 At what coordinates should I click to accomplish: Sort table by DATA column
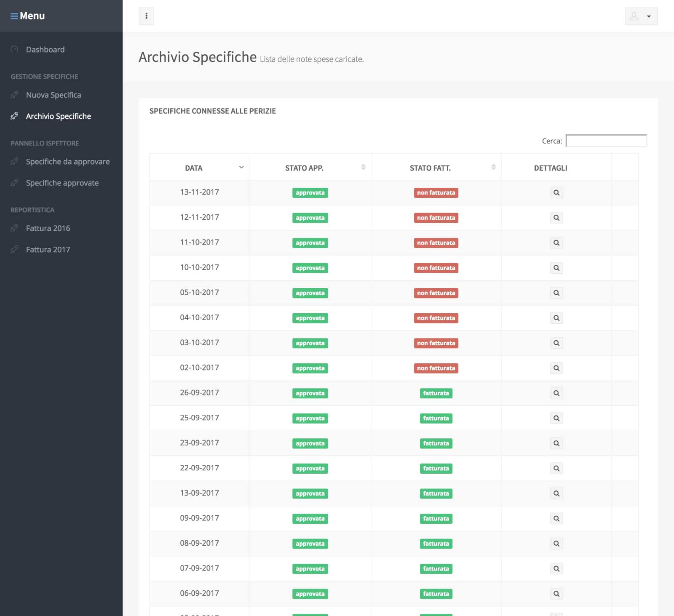point(199,168)
